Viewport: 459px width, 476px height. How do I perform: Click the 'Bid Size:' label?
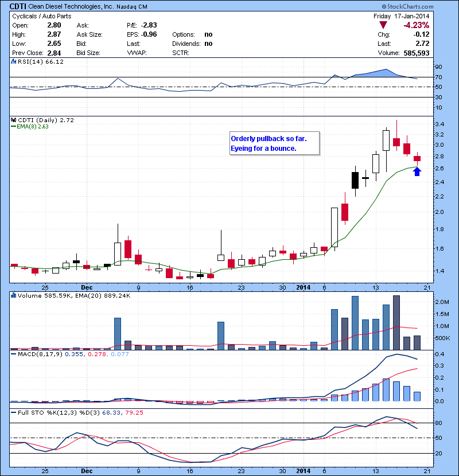[x=88, y=53]
